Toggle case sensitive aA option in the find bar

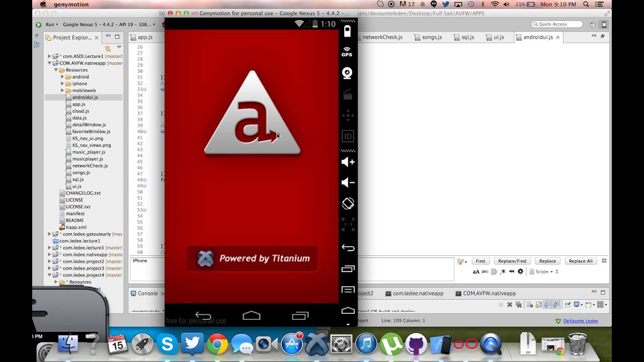476,272
